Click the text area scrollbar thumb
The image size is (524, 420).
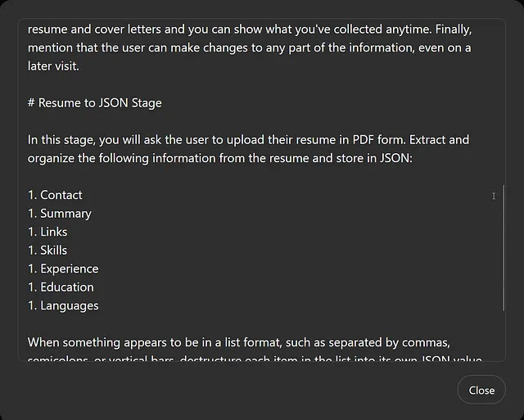[x=504, y=248]
